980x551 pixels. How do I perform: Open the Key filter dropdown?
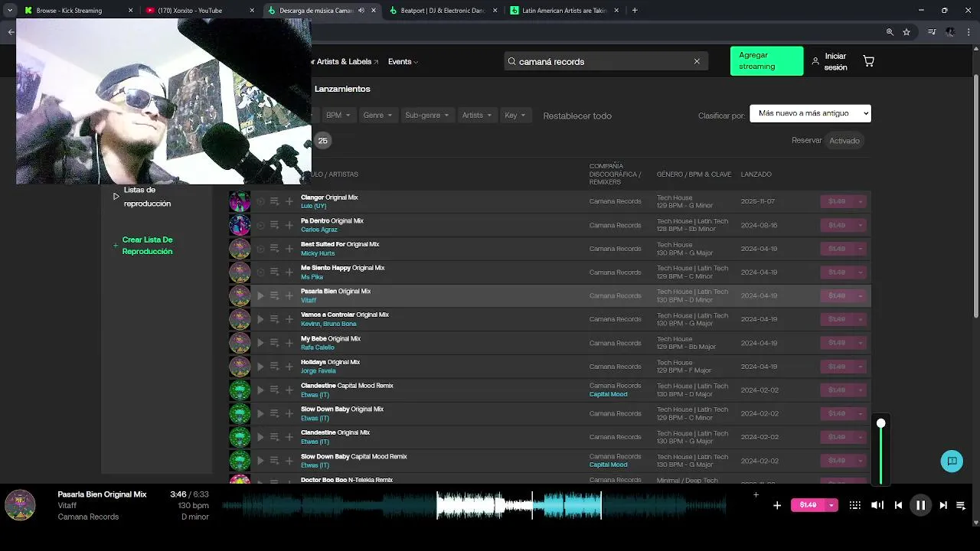(x=515, y=116)
